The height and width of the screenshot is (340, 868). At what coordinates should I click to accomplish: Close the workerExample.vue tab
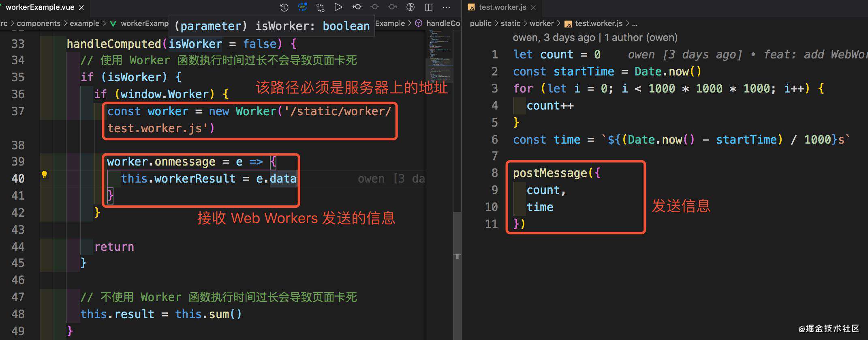[x=81, y=7]
